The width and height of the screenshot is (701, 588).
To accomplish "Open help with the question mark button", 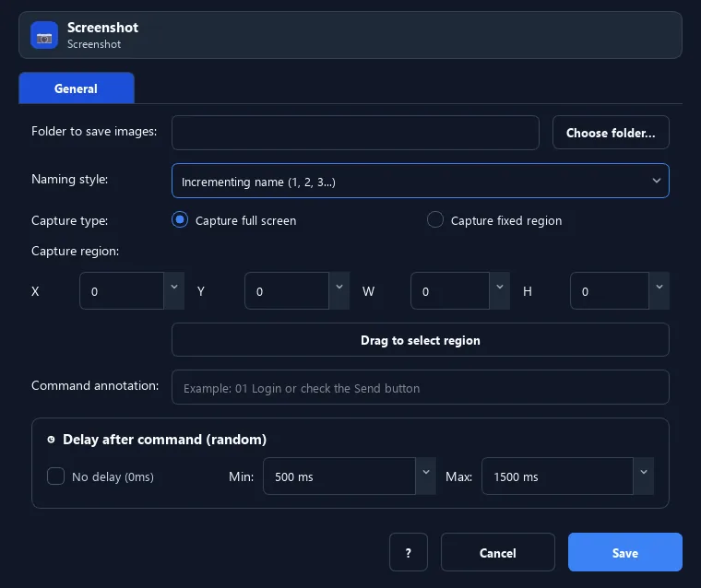I will pyautogui.click(x=409, y=553).
